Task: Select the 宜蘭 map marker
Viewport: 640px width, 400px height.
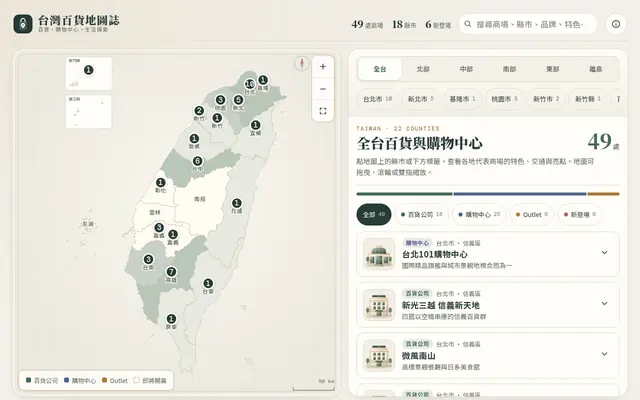Action: pyautogui.click(x=256, y=125)
